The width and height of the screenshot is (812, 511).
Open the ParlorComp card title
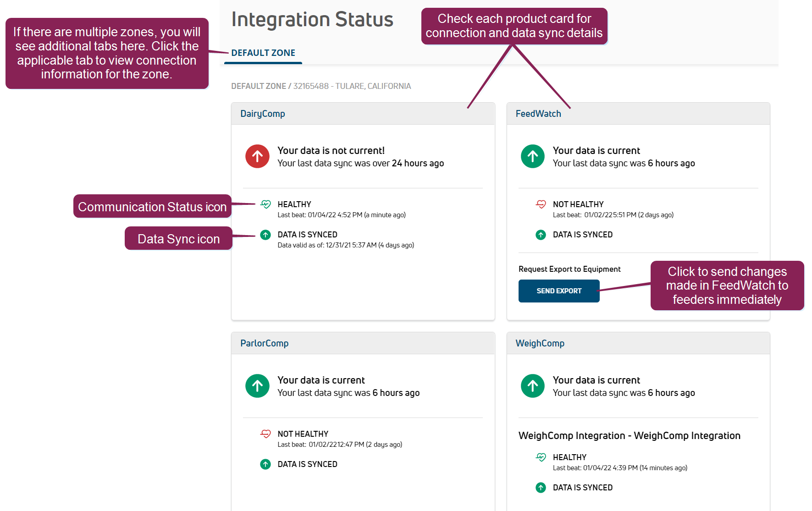(x=265, y=343)
